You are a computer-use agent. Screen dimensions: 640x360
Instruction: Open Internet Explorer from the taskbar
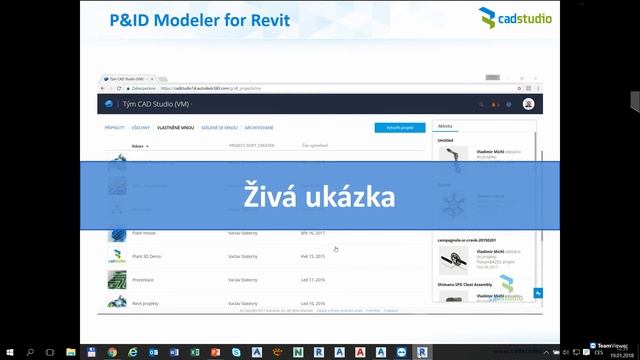point(133,352)
